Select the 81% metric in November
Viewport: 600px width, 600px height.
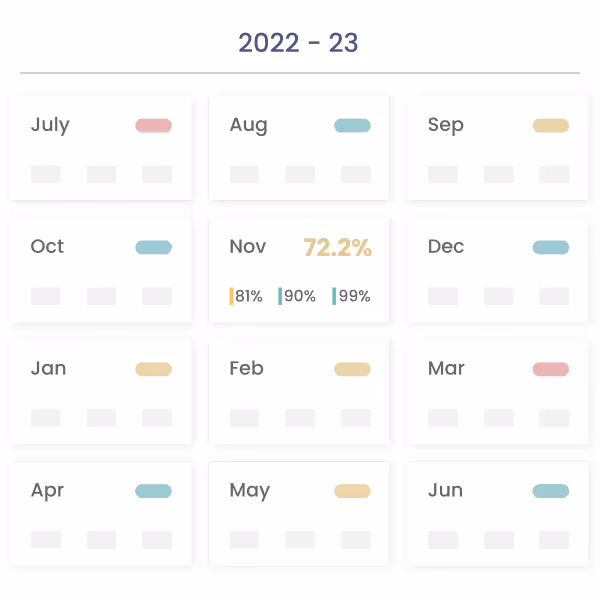coord(247,296)
